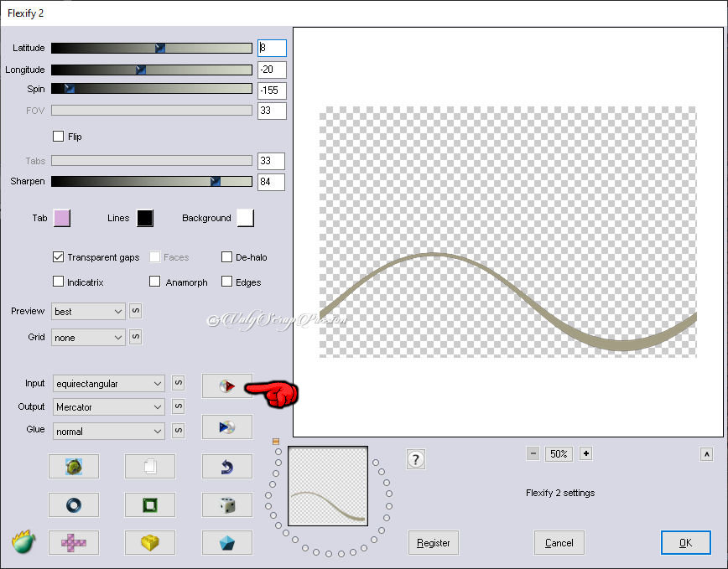Open the Tab color swatch
728x569 pixels.
tap(61, 218)
